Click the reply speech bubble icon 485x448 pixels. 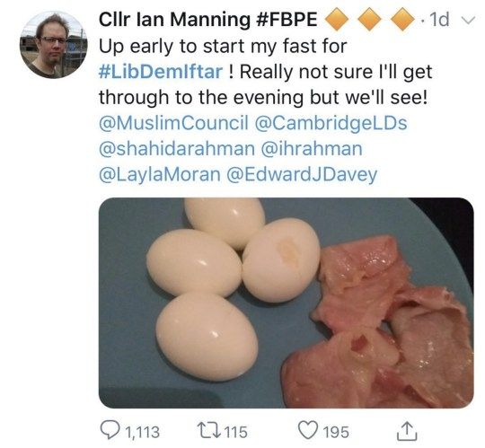(x=110, y=431)
